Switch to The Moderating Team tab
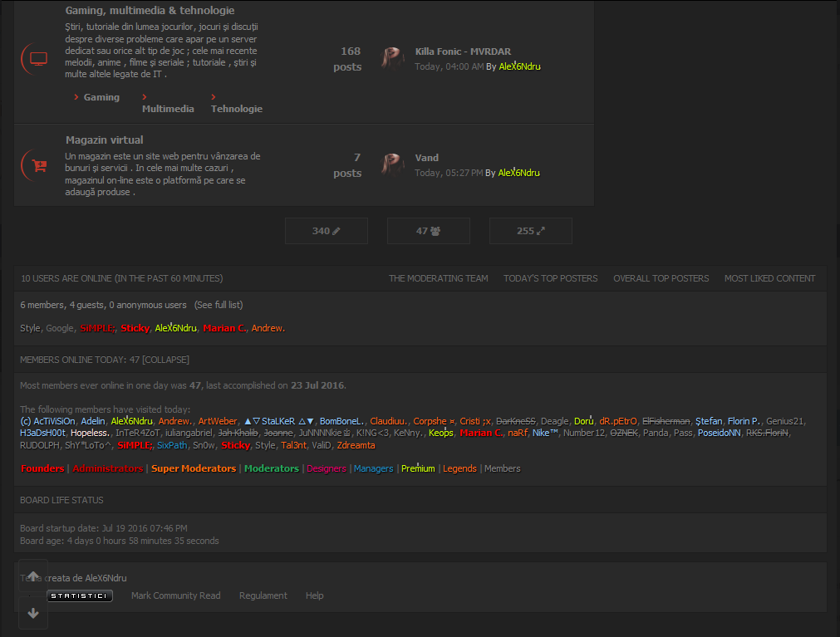This screenshot has width=840, height=637. coord(438,278)
